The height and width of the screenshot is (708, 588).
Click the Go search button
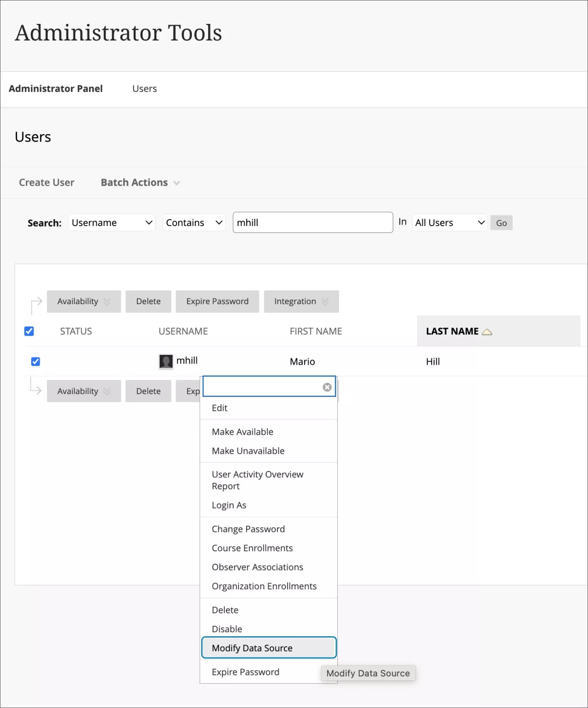click(x=501, y=222)
